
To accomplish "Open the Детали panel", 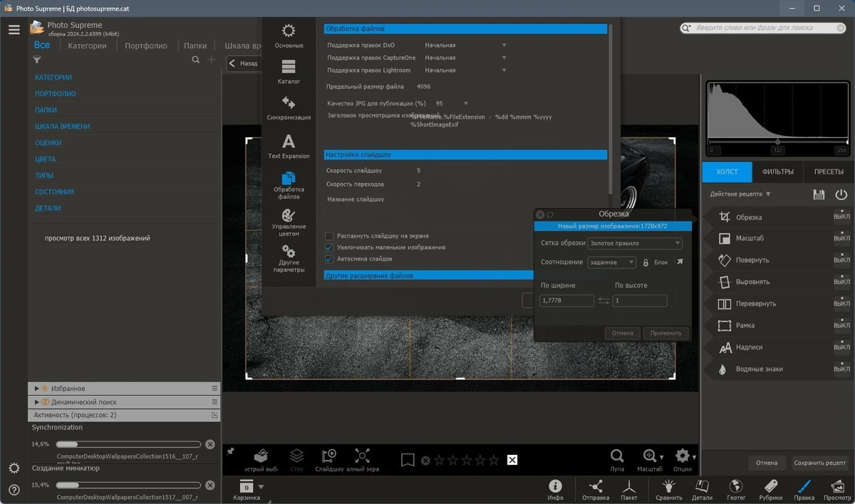I will pos(703,490).
